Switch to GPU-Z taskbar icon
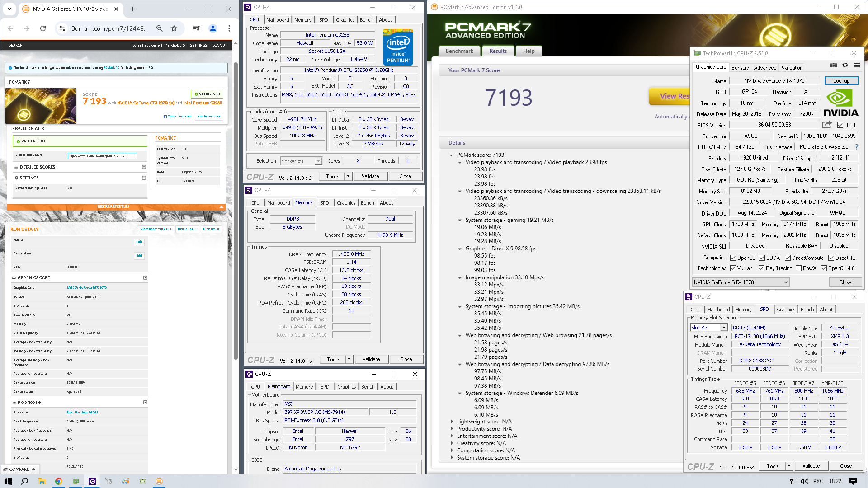 pos(75,481)
